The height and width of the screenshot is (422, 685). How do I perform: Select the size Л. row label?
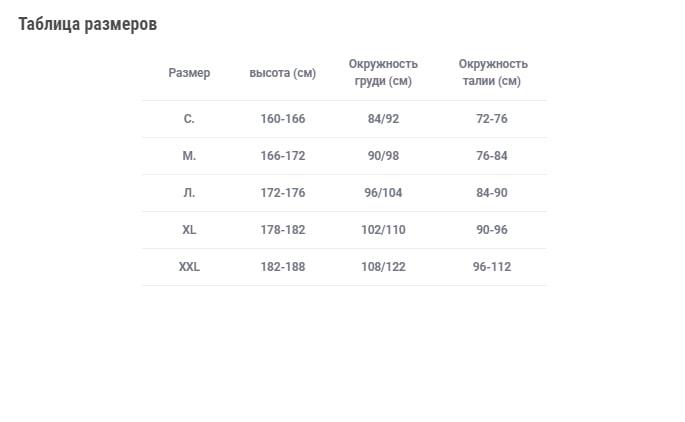[x=189, y=193]
